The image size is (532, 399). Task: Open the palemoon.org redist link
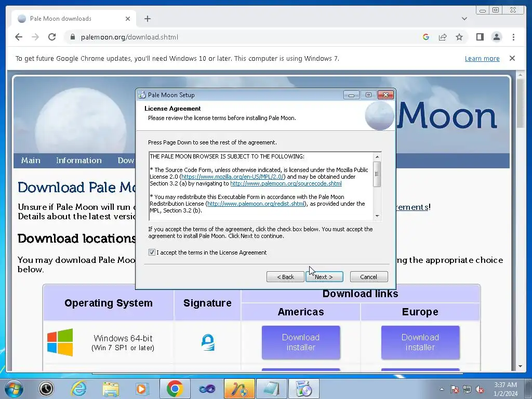[x=256, y=204]
